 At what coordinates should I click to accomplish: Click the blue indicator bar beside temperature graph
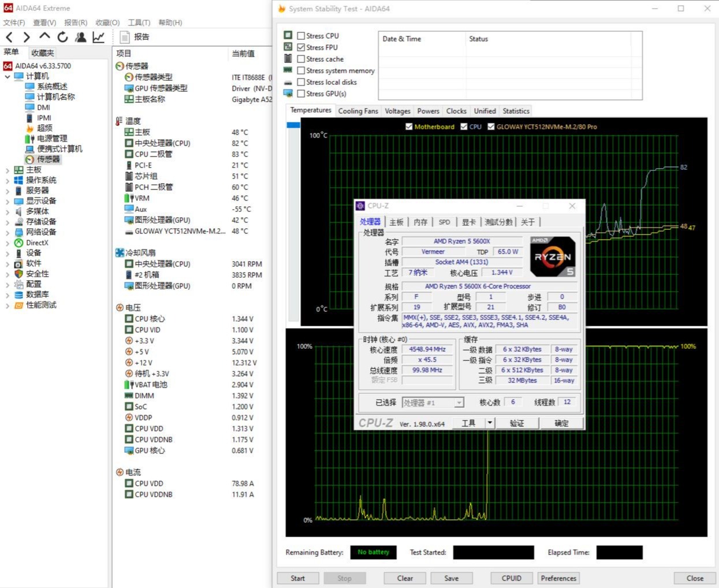tap(293, 125)
